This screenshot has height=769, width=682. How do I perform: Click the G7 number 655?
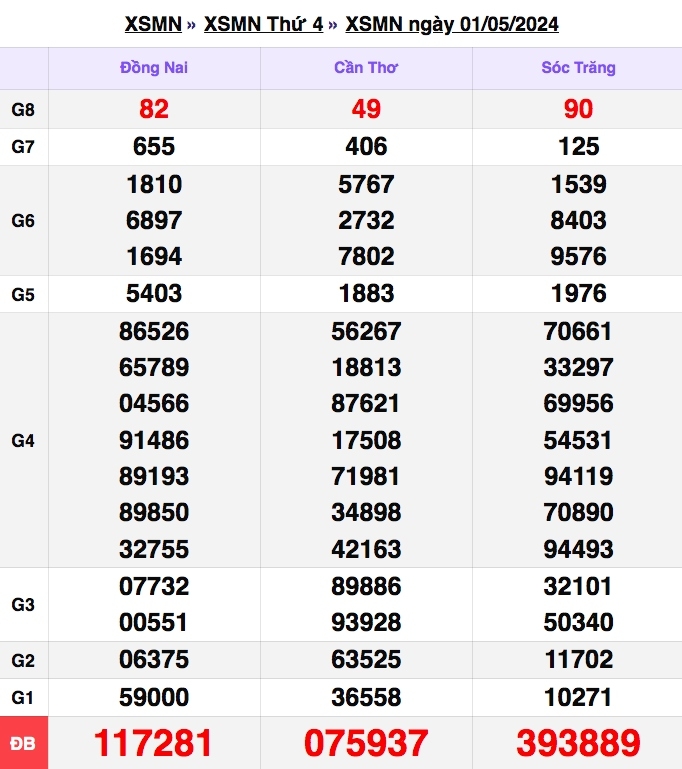click(x=154, y=146)
